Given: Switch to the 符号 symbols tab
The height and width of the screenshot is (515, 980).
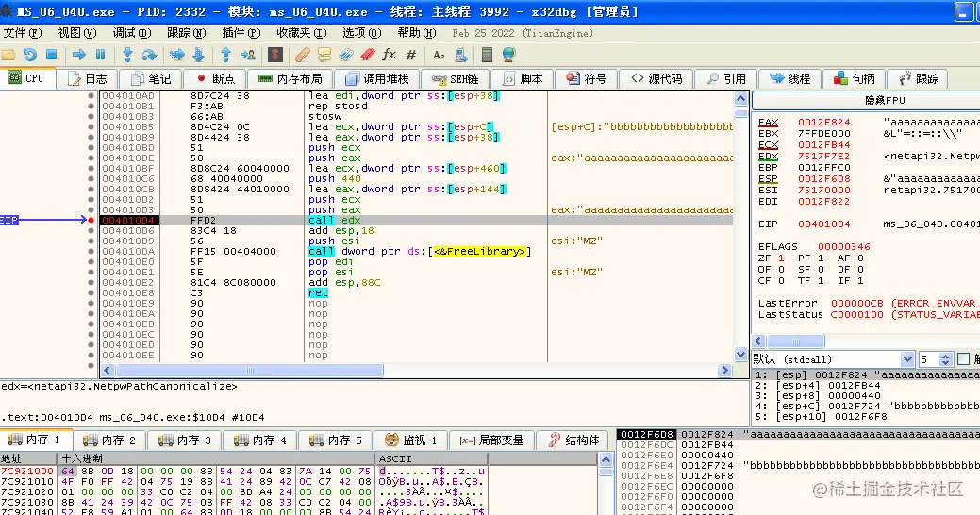Looking at the screenshot, I should click(x=587, y=78).
